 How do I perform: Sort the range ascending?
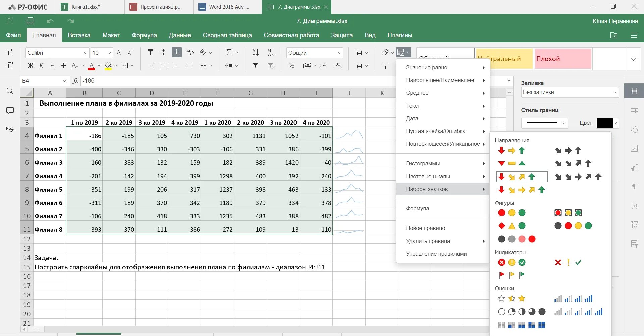coord(256,52)
